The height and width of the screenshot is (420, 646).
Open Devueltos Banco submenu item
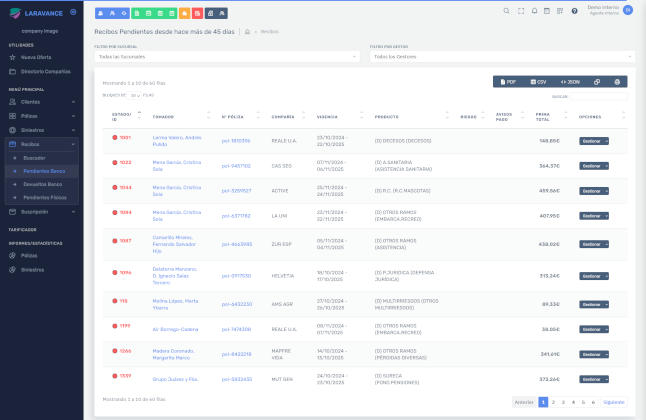click(x=44, y=185)
